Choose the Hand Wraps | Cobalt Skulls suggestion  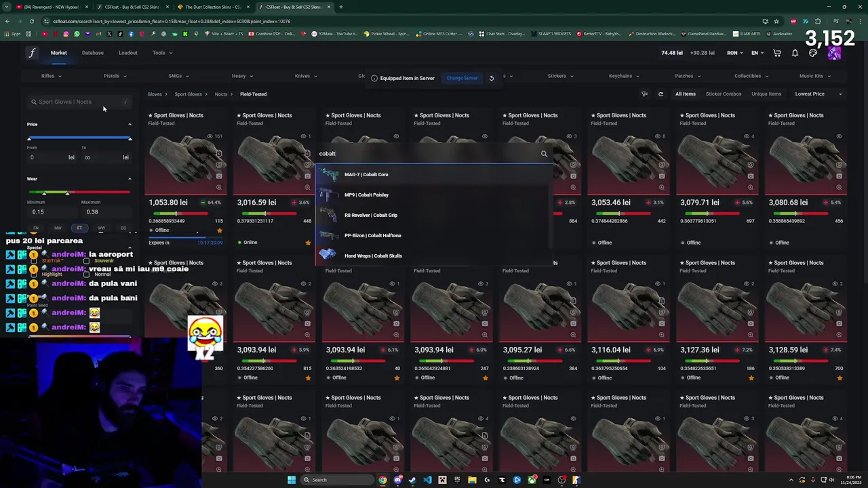coord(434,256)
